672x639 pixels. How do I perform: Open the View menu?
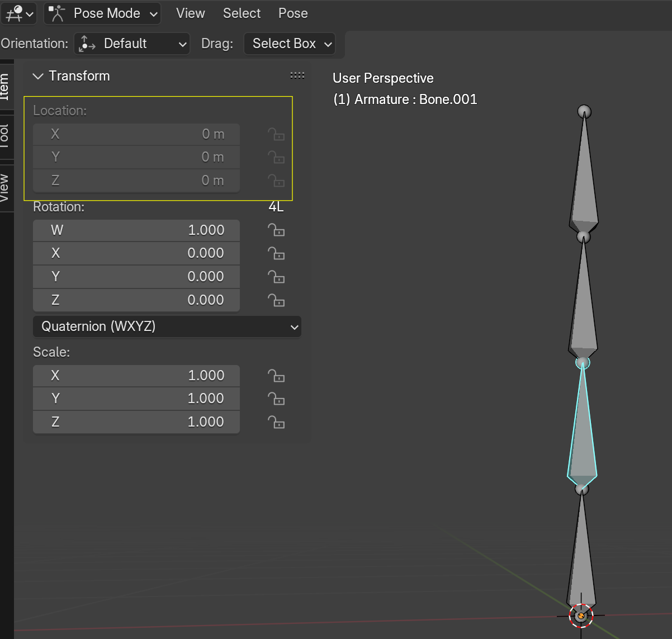(x=190, y=13)
